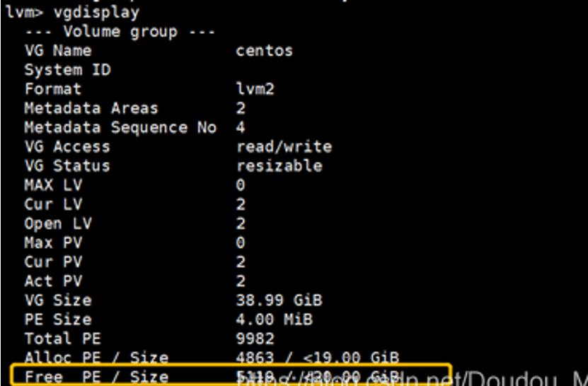Click the Max PV label

[53, 242]
